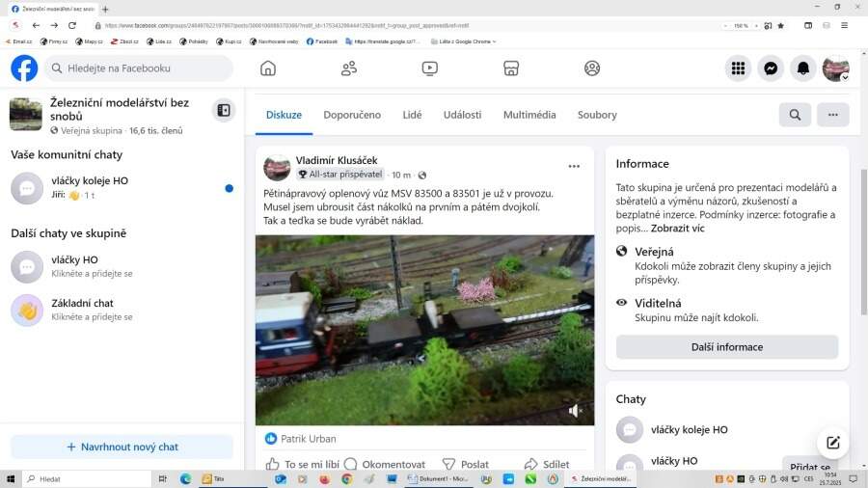
Task: Click the address bar URL
Action: pyautogui.click(x=286, y=25)
